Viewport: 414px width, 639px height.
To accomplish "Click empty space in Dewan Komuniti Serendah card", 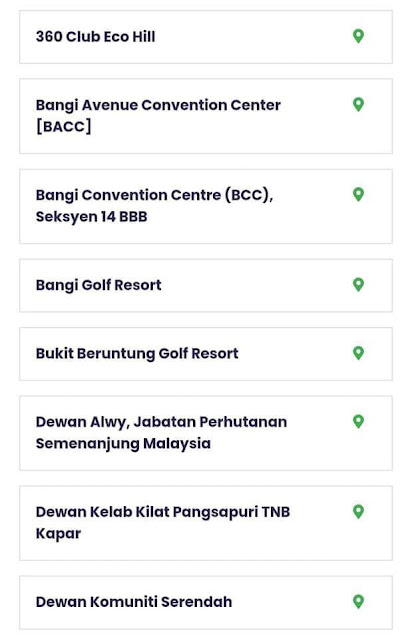I will [x=289, y=602].
